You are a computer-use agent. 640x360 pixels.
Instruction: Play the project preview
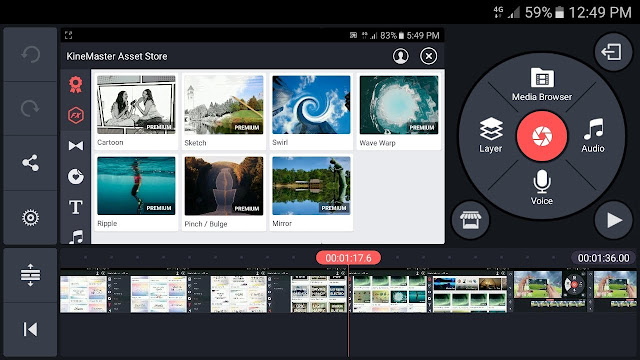coord(613,220)
